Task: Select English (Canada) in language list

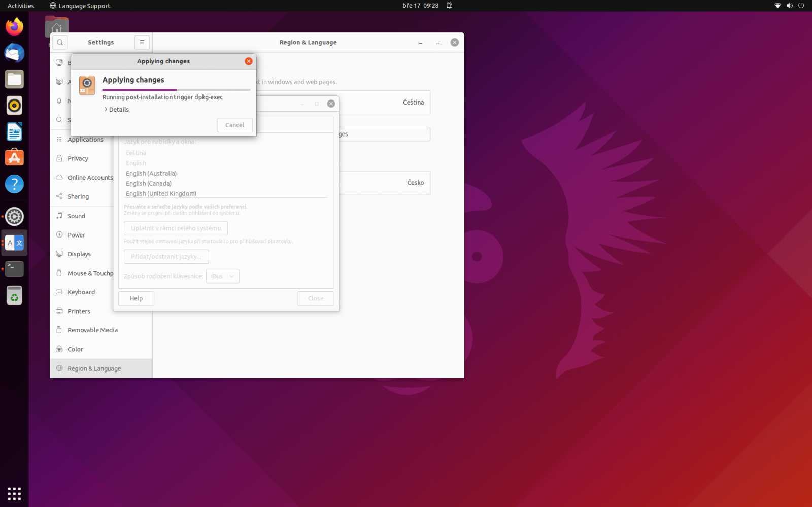Action: [x=149, y=183]
